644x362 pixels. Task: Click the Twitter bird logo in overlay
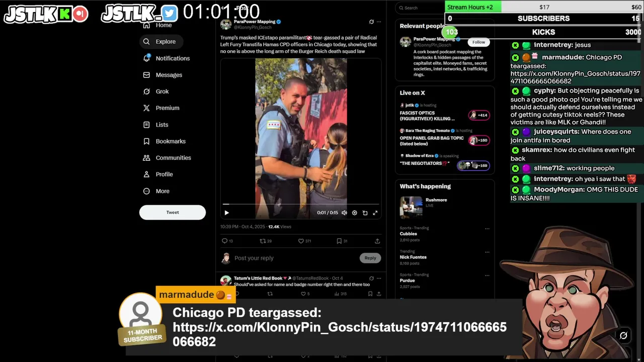tap(170, 14)
